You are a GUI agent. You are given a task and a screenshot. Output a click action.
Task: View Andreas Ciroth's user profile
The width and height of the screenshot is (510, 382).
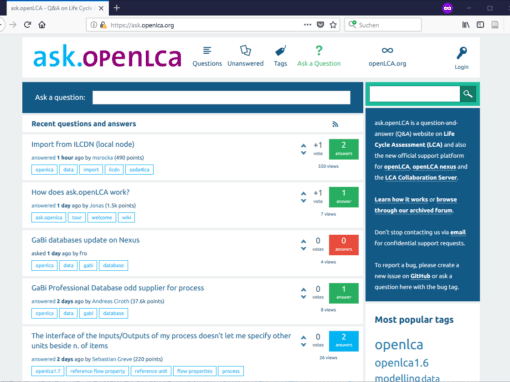[x=110, y=301]
